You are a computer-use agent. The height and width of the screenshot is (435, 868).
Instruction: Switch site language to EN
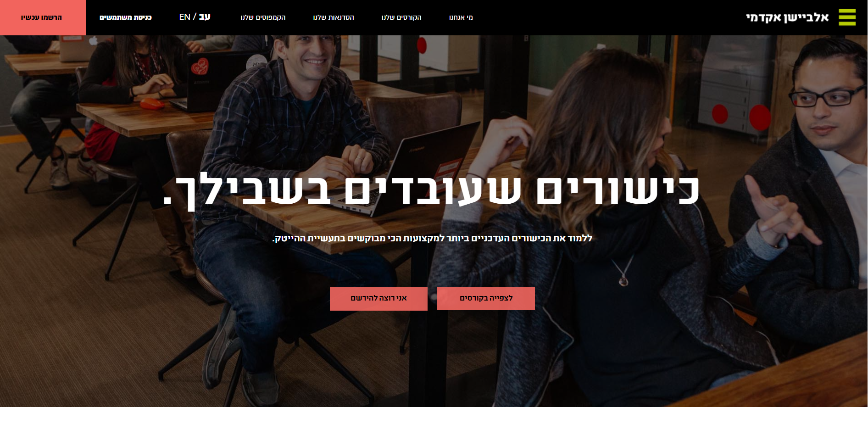[184, 17]
